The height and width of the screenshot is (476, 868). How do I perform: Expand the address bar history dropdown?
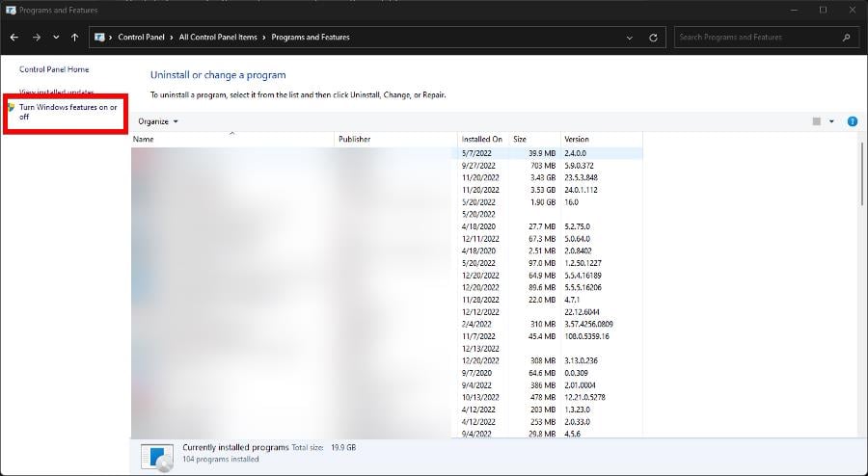(x=630, y=38)
